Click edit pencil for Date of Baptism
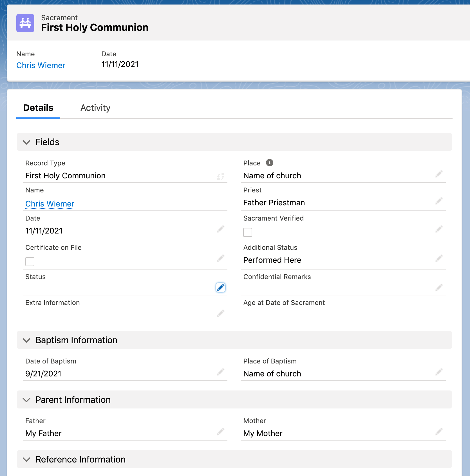Image resolution: width=470 pixels, height=476 pixels. 220,372
